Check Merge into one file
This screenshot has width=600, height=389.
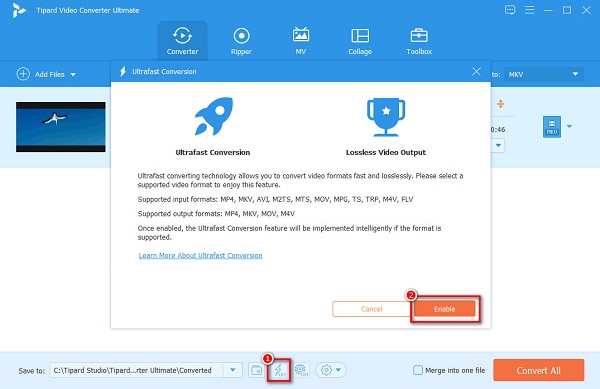coord(418,370)
